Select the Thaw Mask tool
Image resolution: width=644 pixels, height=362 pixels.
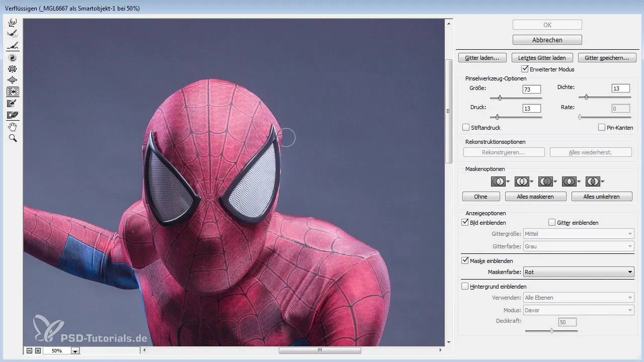pyautogui.click(x=13, y=115)
